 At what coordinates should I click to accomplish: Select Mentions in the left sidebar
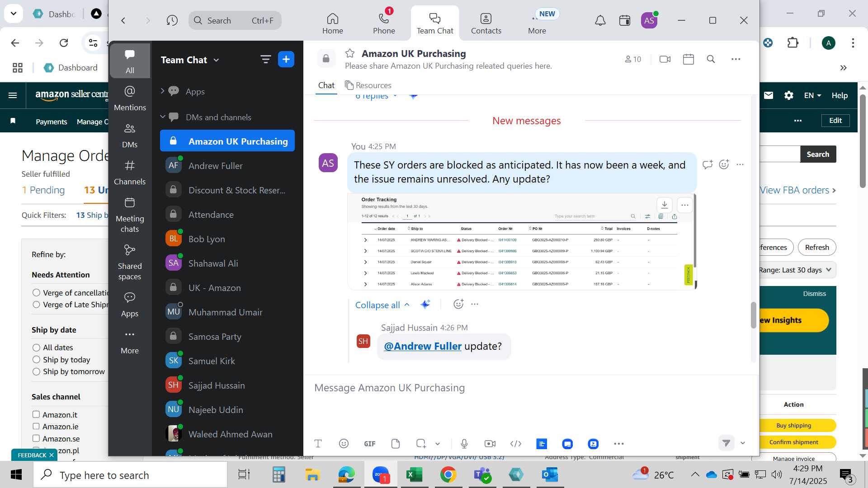[x=130, y=98]
